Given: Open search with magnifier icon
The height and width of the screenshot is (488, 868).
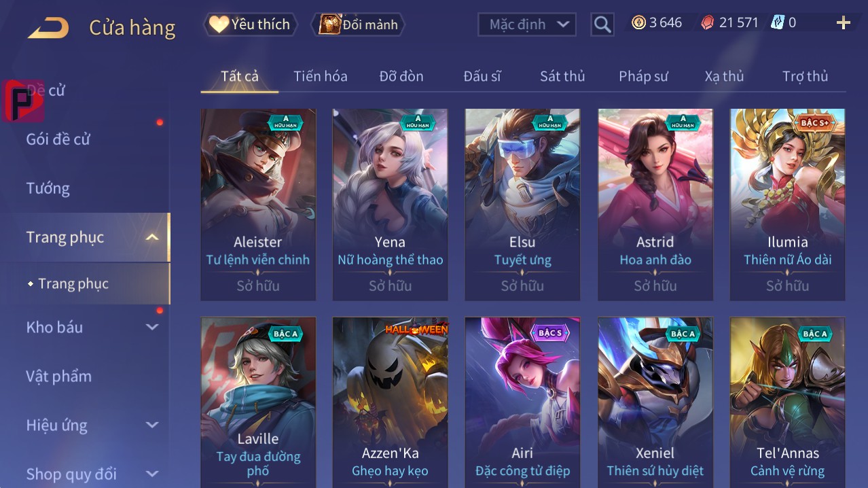Looking at the screenshot, I should click(x=602, y=24).
